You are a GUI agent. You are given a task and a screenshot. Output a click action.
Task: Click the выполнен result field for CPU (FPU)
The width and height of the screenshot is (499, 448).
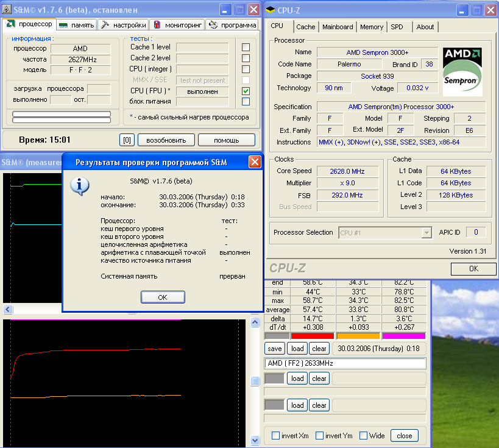click(x=202, y=91)
